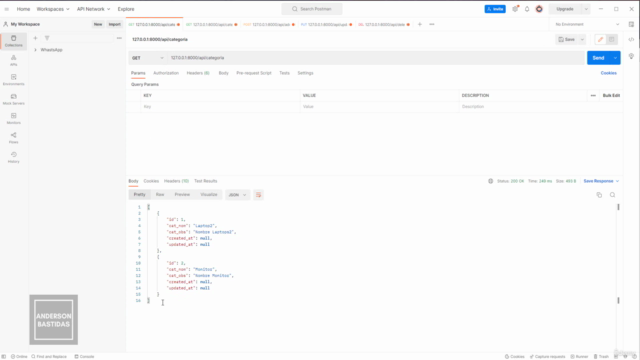This screenshot has height=360, width=640.
Task: Click the edit pencil icon beside Save
Action: point(600,40)
